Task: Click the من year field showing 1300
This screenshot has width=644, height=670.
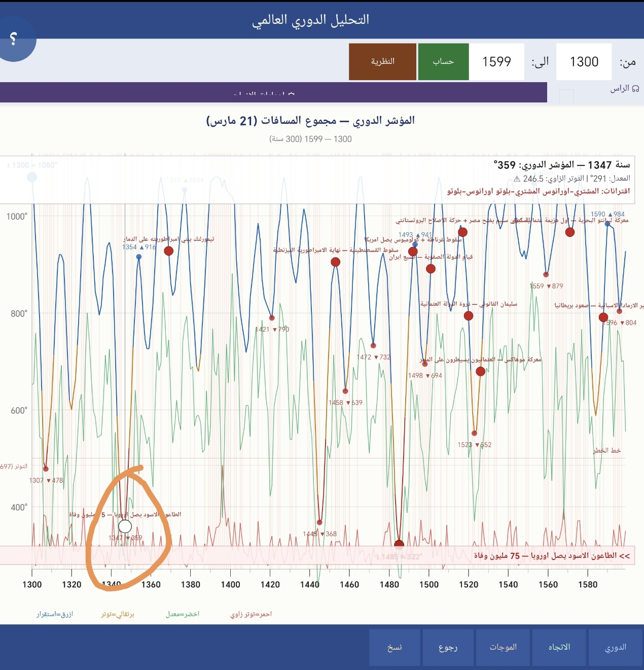Action: [584, 62]
